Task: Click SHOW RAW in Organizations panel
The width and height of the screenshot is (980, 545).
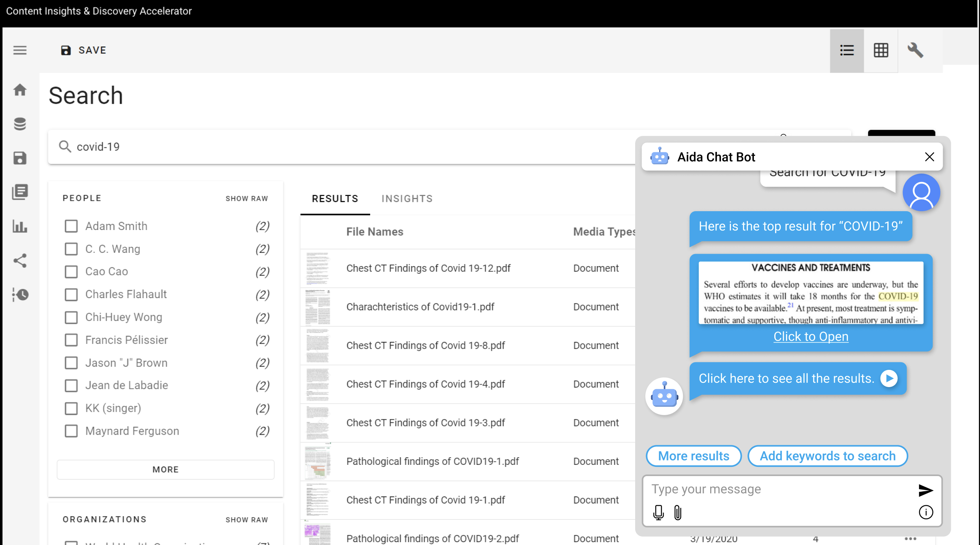Action: click(247, 520)
